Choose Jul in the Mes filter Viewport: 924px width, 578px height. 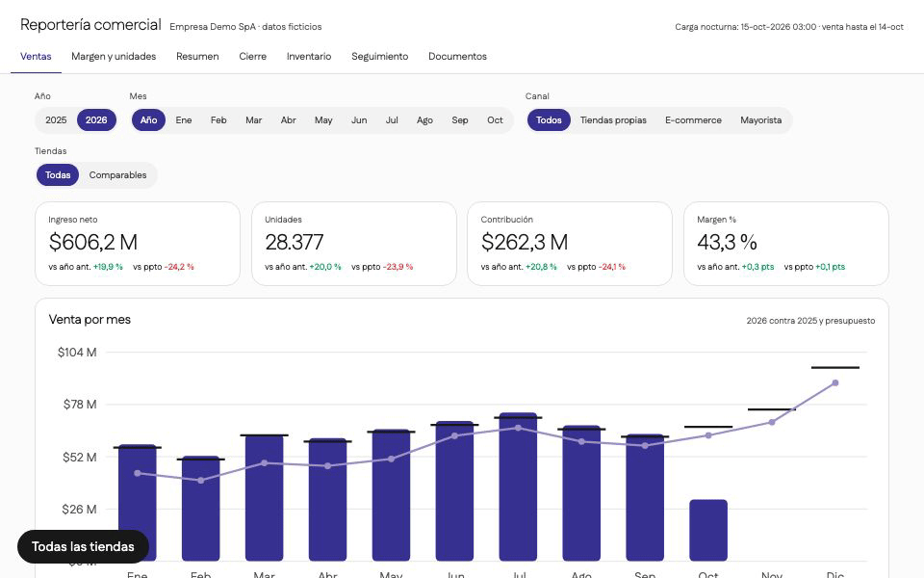[x=392, y=120]
